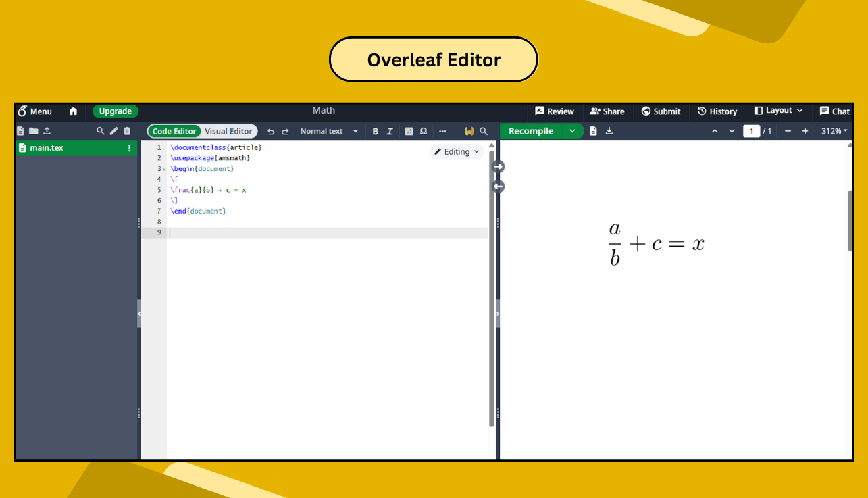Image resolution: width=868 pixels, height=498 pixels.
Task: Open the new folder icon
Action: (x=33, y=131)
